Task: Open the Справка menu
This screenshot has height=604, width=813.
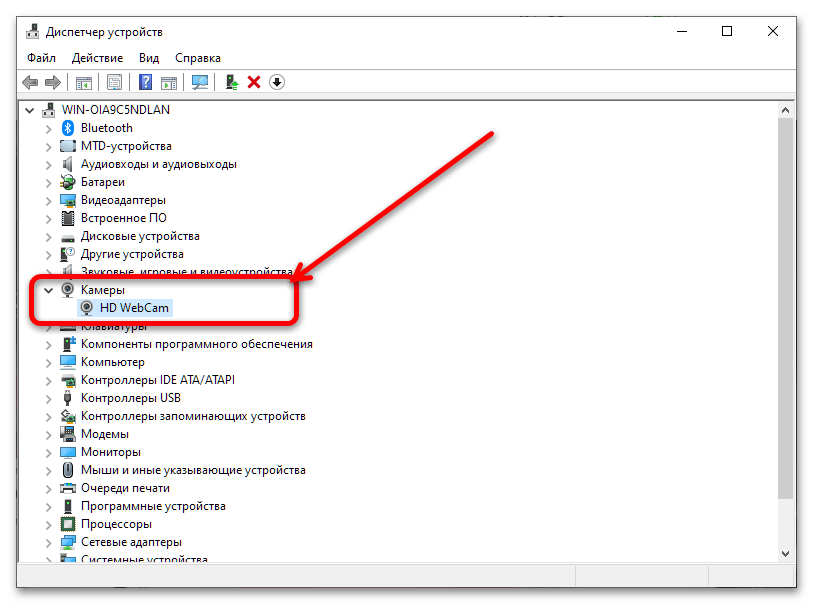Action: tap(198, 58)
